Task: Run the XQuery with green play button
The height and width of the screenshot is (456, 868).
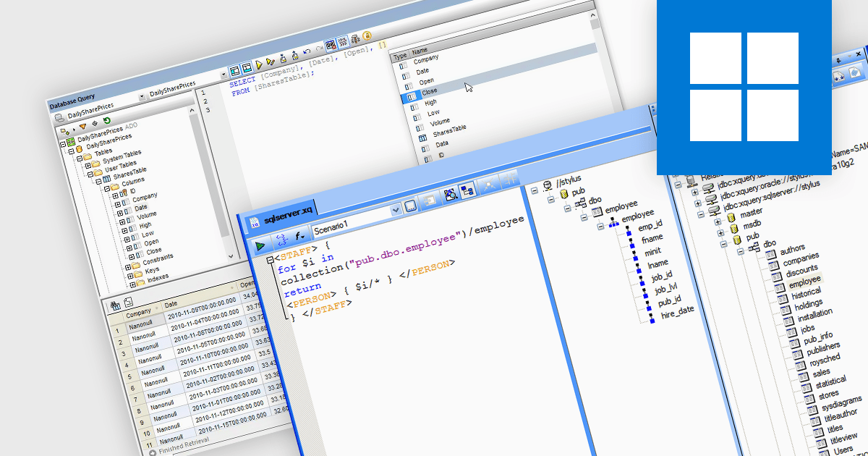Action: coord(260,247)
